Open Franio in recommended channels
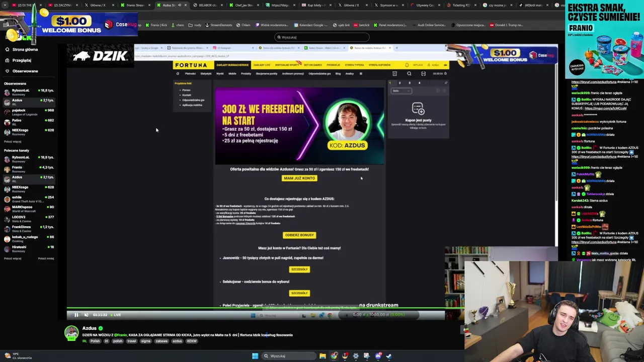The height and width of the screenshot is (362, 644). [29, 169]
